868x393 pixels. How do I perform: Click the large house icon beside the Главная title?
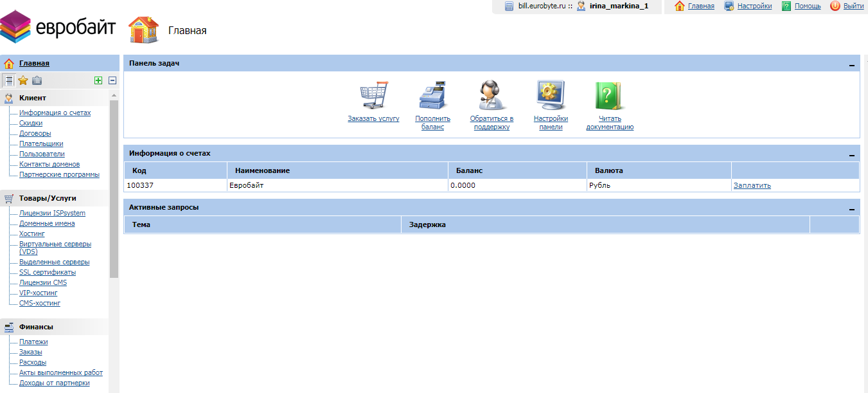click(143, 30)
